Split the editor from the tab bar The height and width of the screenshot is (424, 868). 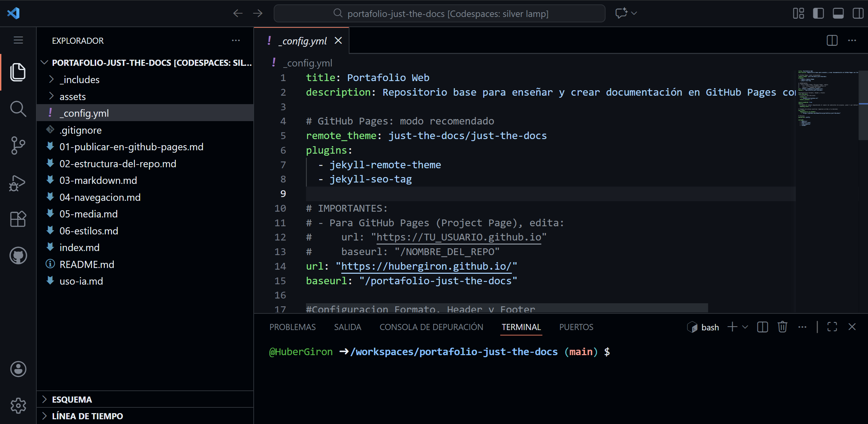click(x=832, y=40)
